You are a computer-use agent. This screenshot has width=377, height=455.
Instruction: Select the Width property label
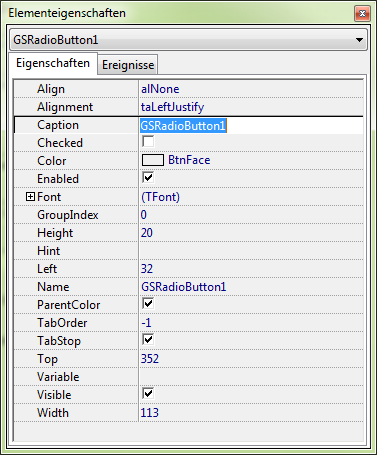53,413
